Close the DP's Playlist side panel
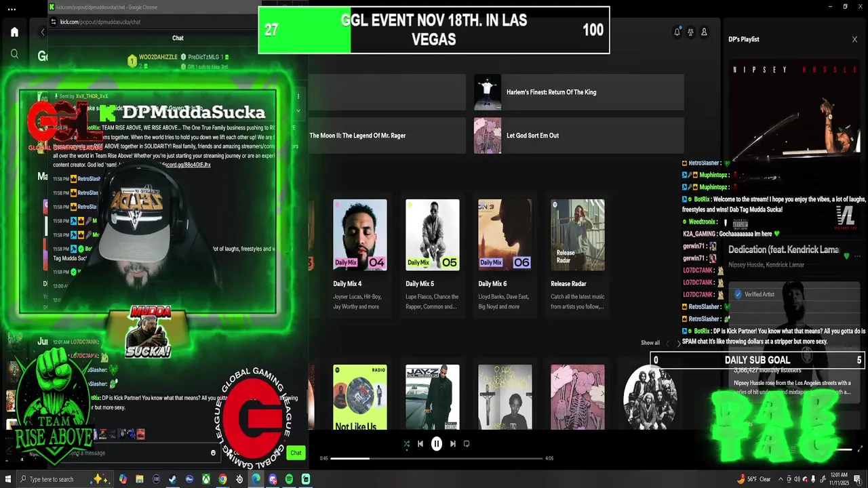 point(854,39)
